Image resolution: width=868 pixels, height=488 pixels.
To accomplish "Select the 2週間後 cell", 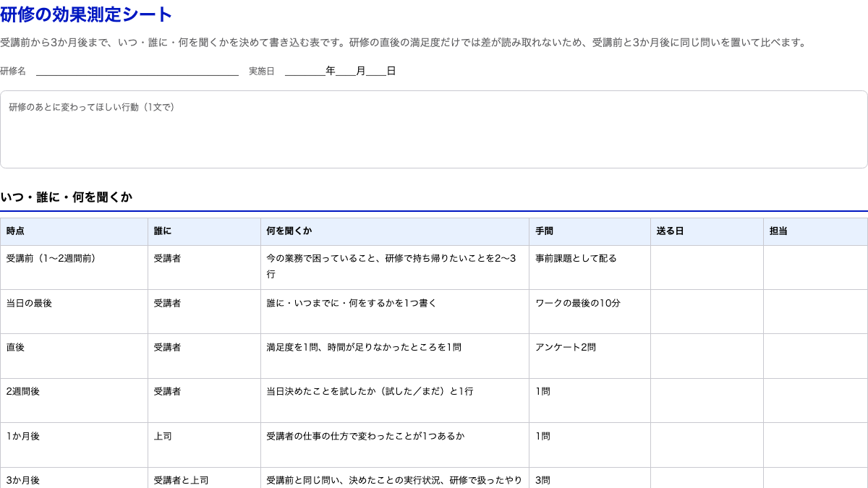I will pyautogui.click(x=75, y=401).
